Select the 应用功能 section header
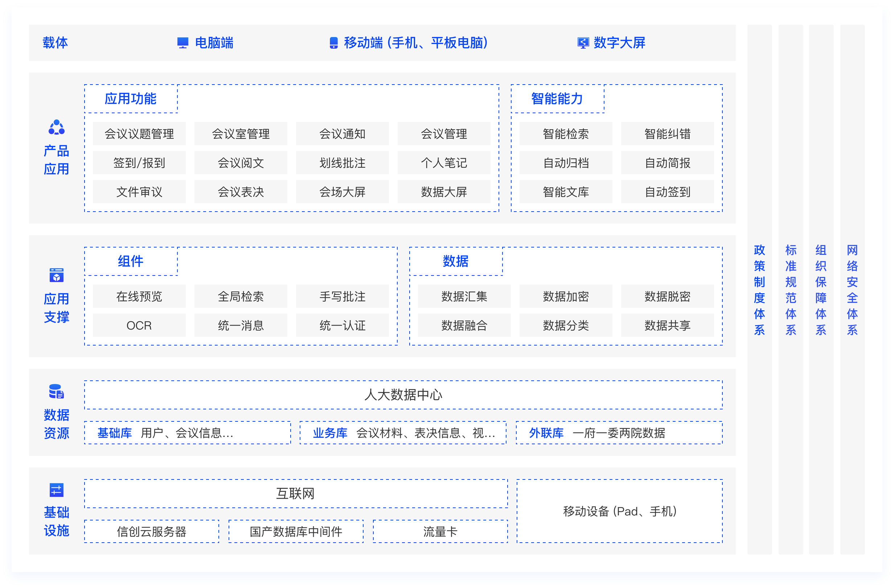The image size is (894, 588). click(130, 99)
